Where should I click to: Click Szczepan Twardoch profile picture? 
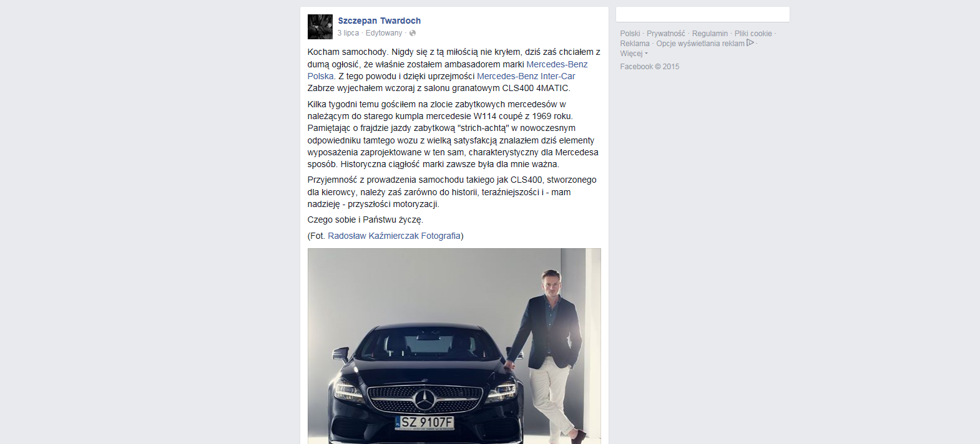tap(320, 27)
